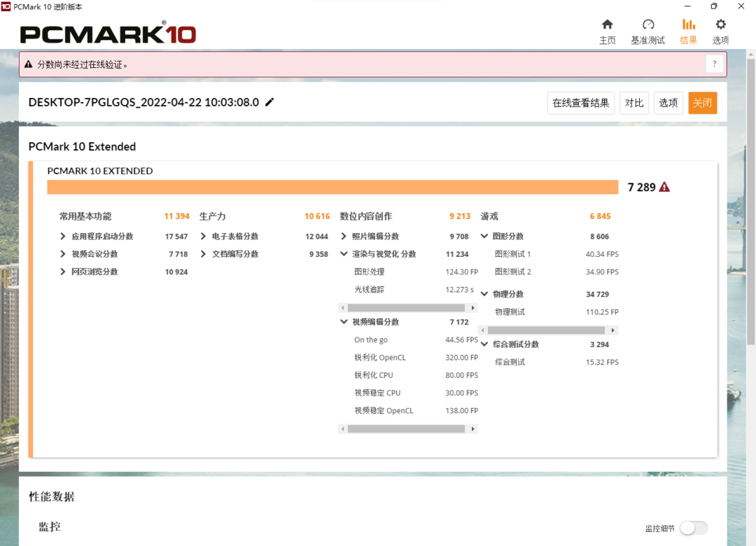Screen dimensions: 756x546
Task: Click the 图形测试 1 row
Action: pos(556,254)
